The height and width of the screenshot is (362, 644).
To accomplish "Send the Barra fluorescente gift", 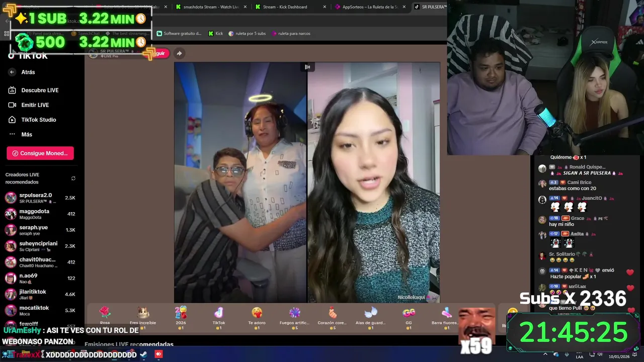I will [x=445, y=317].
